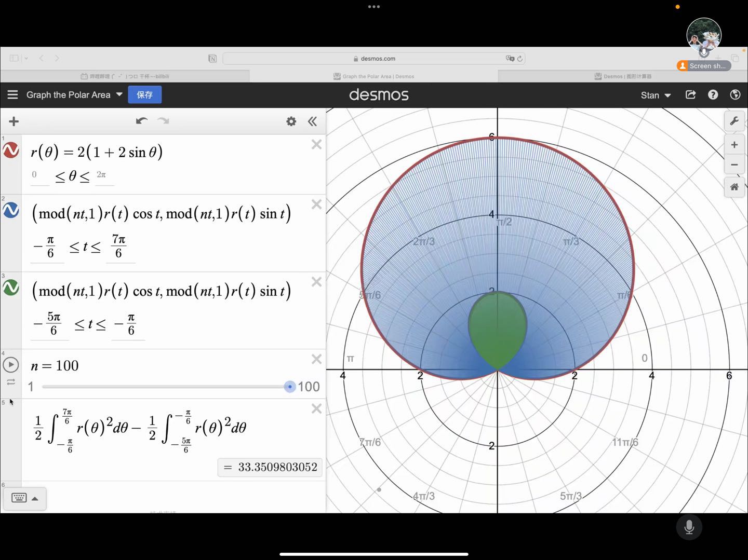Open the Desmos hamburger menu

[x=12, y=94]
